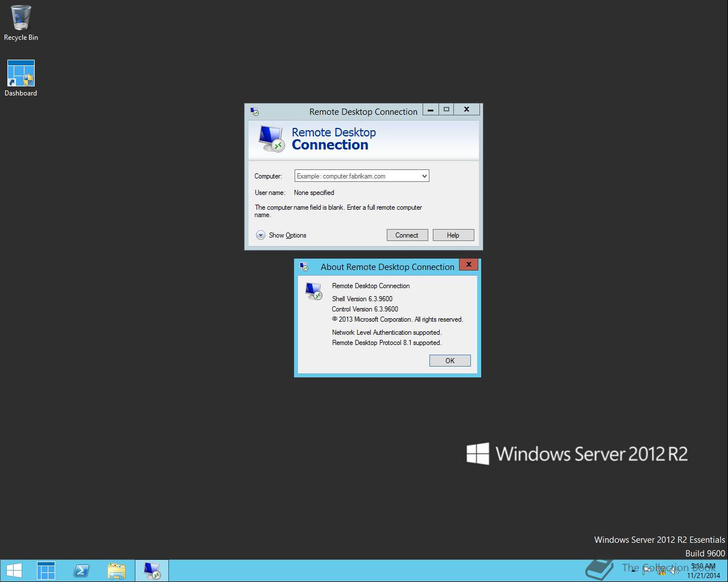Click the Remote Desktop banner computer icon
Image resolution: width=728 pixels, height=582 pixels.
pos(271,139)
